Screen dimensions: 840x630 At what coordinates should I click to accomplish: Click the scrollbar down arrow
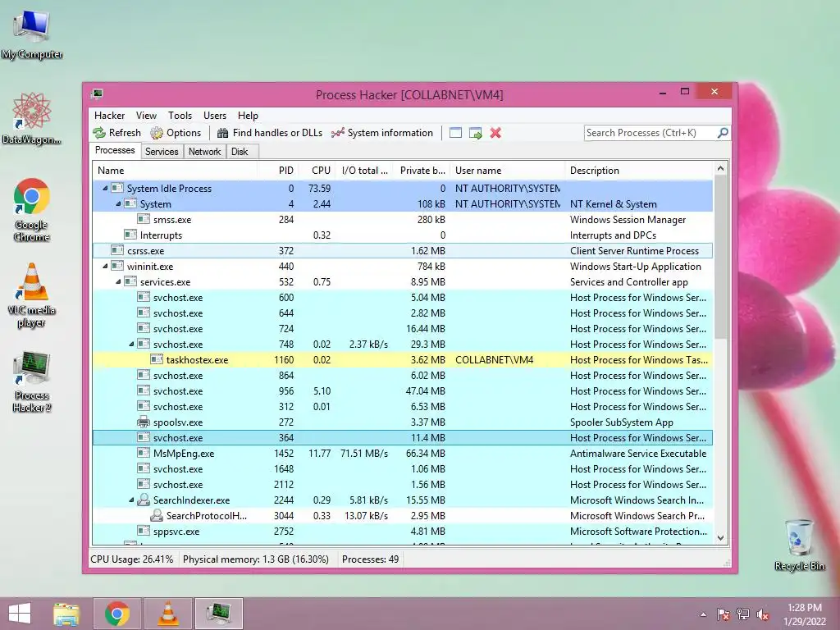point(721,538)
